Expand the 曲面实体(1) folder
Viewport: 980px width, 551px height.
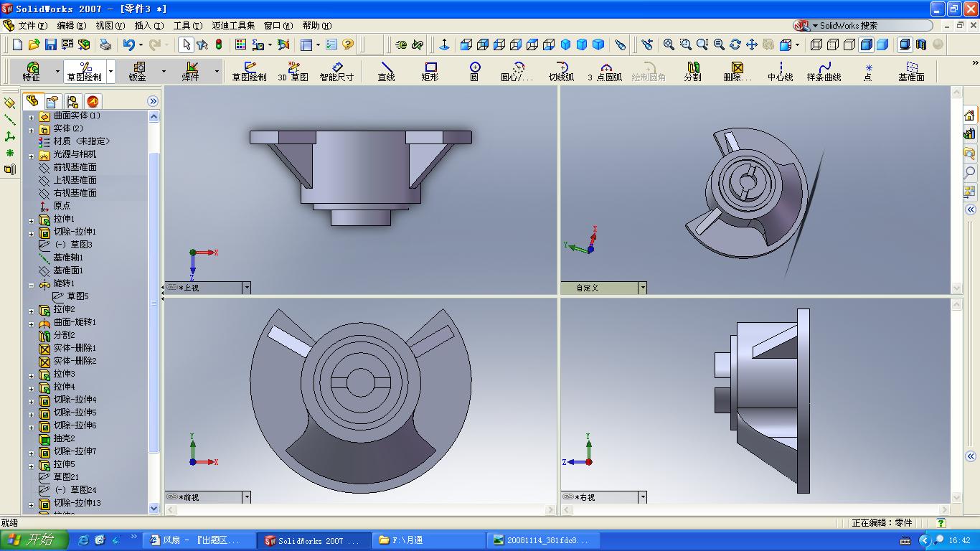tap(31, 116)
